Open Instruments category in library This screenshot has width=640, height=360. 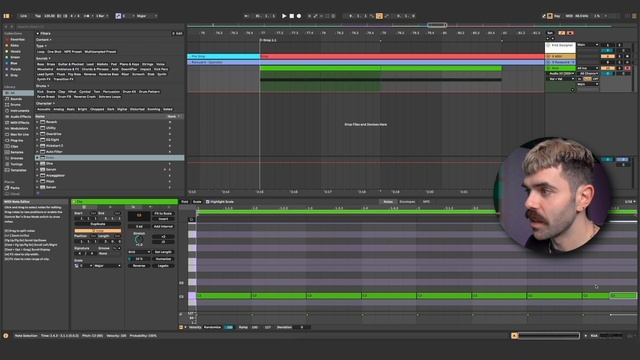click(20, 111)
